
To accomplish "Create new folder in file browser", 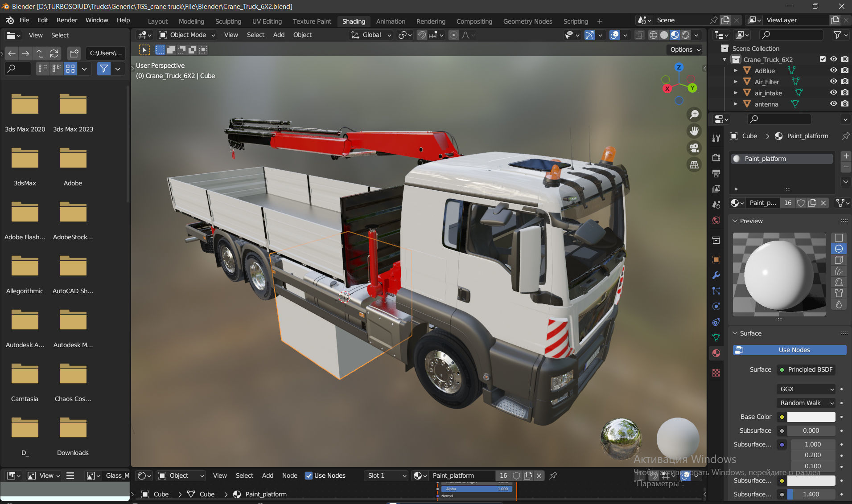I will tap(74, 53).
